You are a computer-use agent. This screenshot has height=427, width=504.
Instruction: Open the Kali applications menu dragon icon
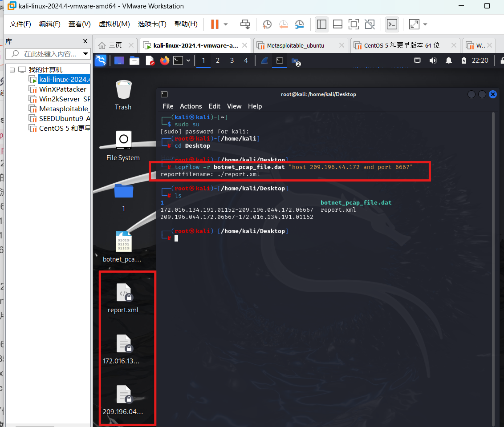101,60
